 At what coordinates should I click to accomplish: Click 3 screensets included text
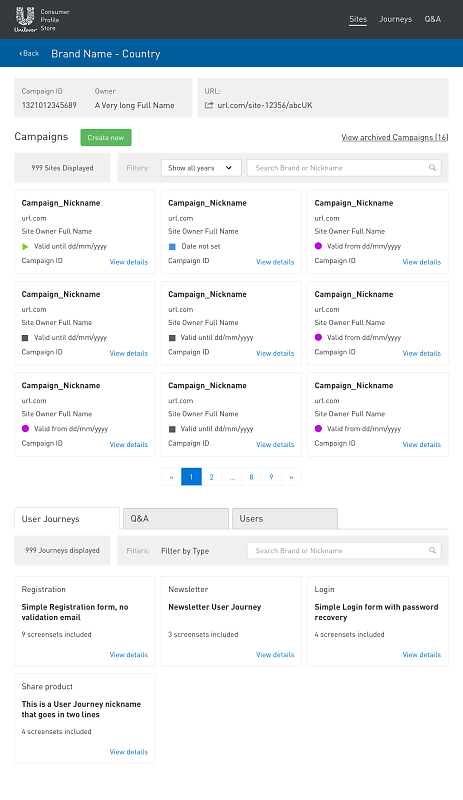point(203,635)
